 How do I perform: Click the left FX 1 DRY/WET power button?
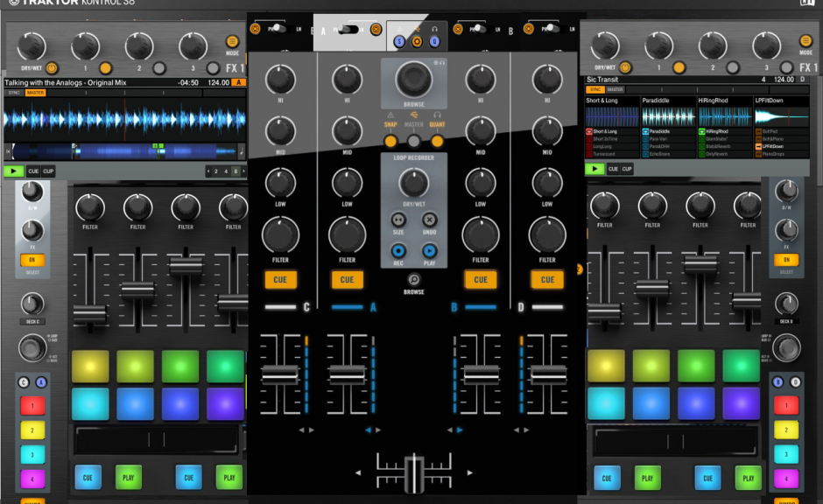51,67
